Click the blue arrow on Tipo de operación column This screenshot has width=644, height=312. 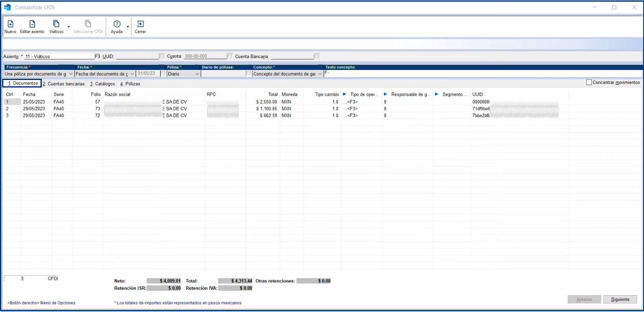(345, 94)
